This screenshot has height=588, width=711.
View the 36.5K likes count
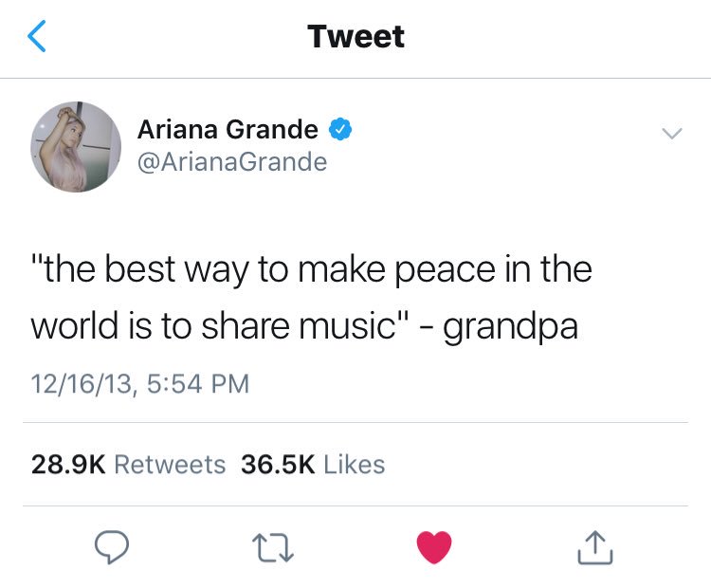coord(278,465)
